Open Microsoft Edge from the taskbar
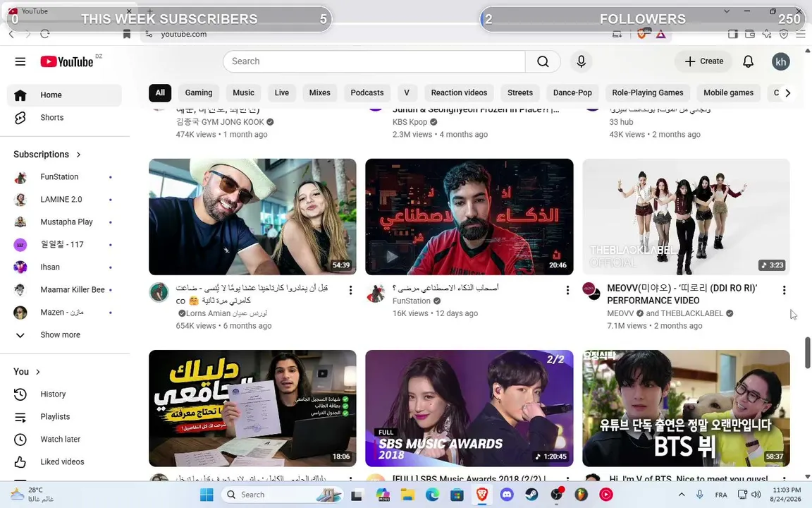Viewport: 812px width, 508px height. click(432, 495)
